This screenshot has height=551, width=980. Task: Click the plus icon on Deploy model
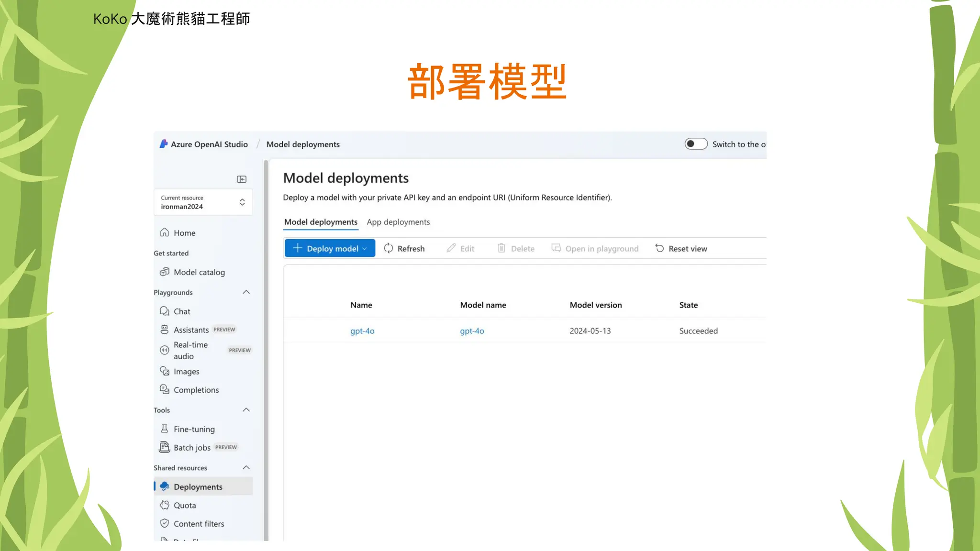298,248
